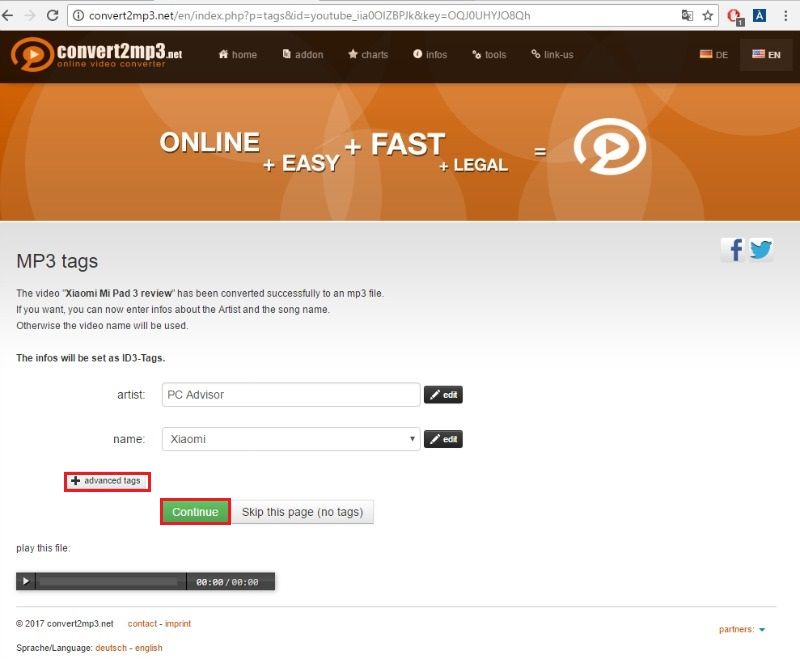The image size is (800, 659).
Task: Play the converted file
Action: point(26,581)
